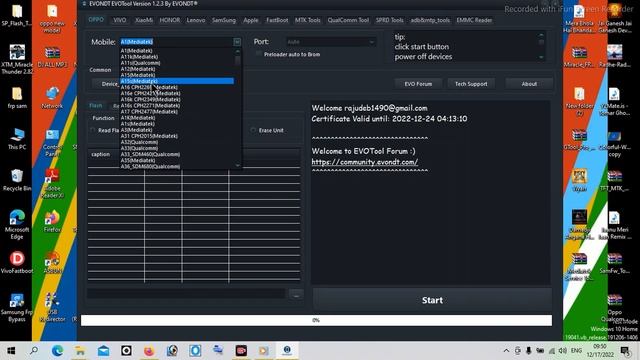Click the model list scrollbar up arrow
640x360 pixels.
click(x=238, y=51)
